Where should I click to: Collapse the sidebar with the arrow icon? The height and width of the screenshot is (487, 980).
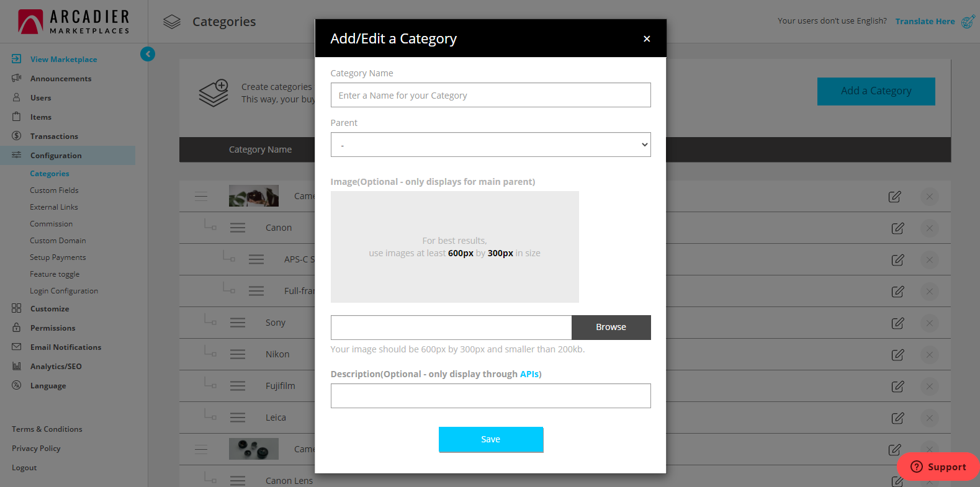148,54
